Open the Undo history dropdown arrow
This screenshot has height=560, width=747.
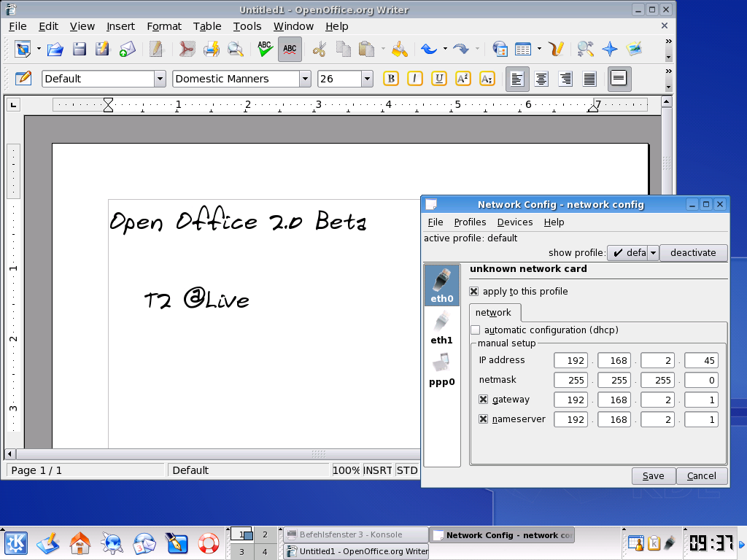(445, 49)
